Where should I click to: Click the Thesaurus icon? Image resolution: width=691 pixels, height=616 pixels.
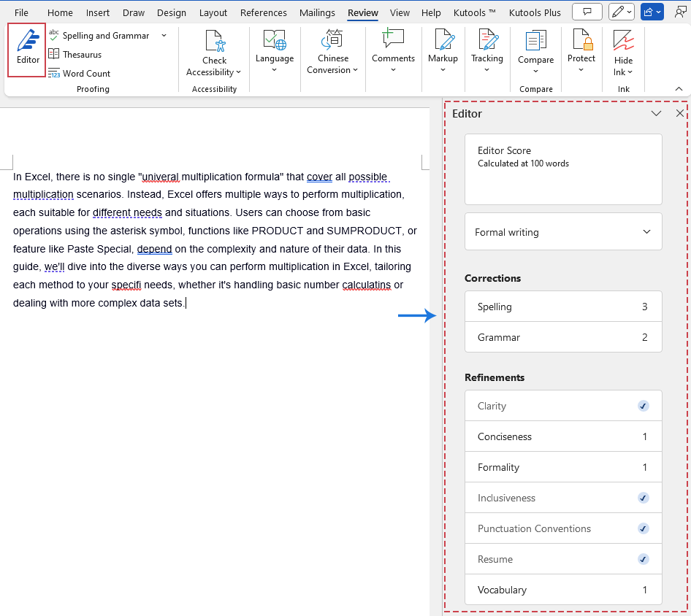[x=54, y=54]
